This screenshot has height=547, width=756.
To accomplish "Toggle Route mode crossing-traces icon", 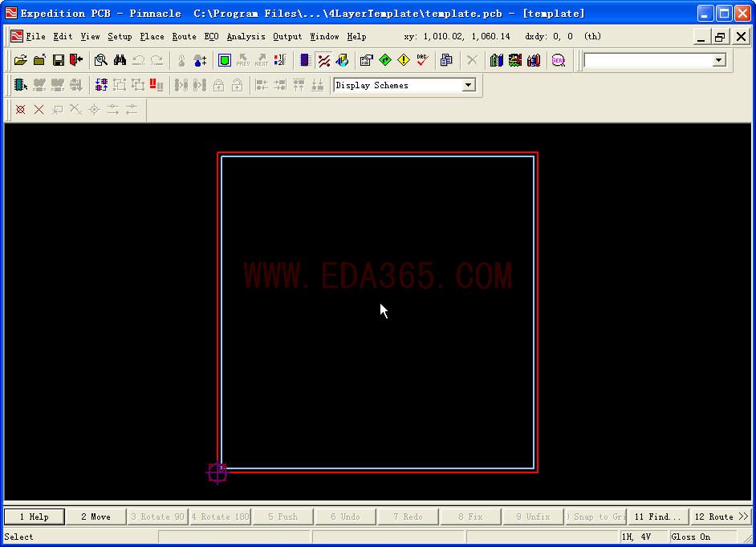I will [x=323, y=60].
